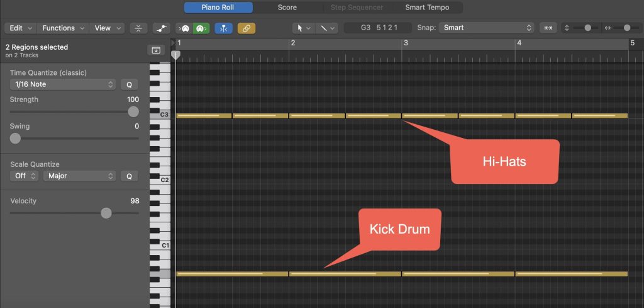Click the yellow Link button

click(246, 28)
